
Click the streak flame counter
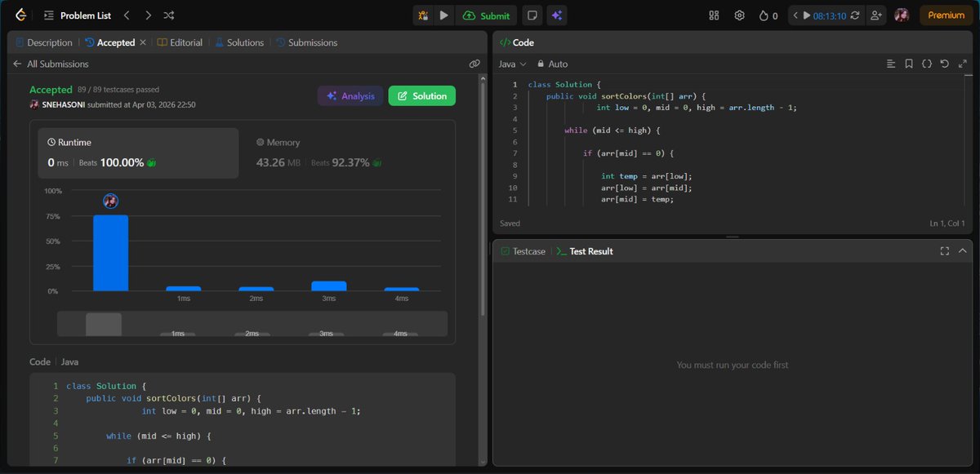tap(768, 15)
